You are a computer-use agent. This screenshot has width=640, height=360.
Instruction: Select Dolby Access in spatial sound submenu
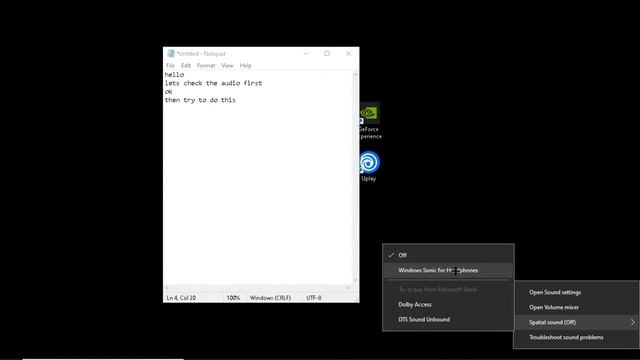tap(448, 304)
